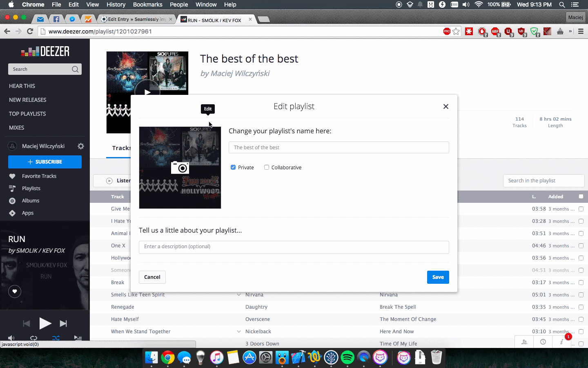Uncheck the Private checkbox

click(x=233, y=167)
